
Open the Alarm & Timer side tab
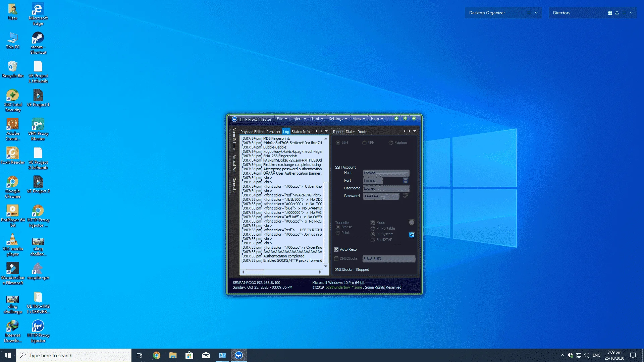point(234,139)
